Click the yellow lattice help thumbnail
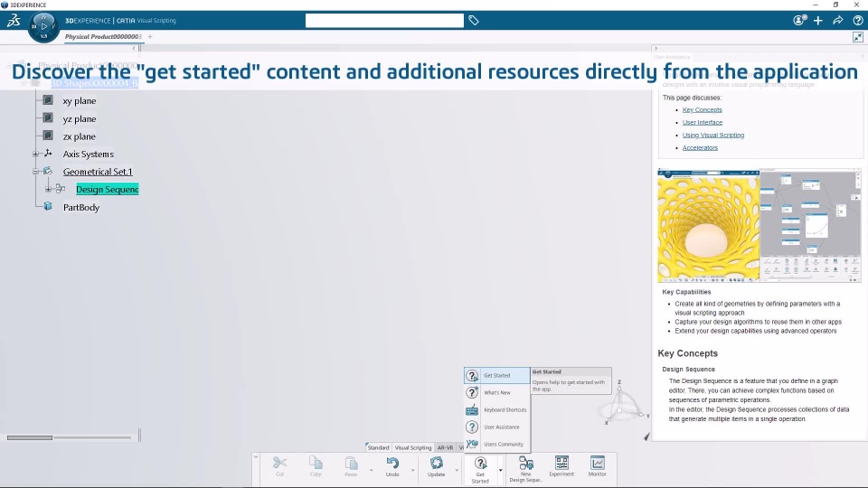 click(x=709, y=226)
